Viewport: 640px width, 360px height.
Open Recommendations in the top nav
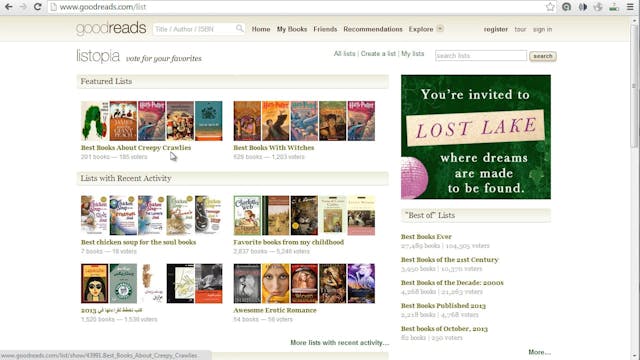[373, 29]
